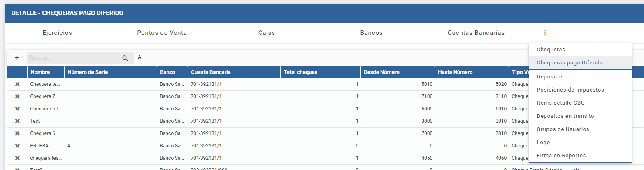Image resolution: width=644 pixels, height=170 pixels.
Task: Type in the Buscar search field
Action: [74, 58]
